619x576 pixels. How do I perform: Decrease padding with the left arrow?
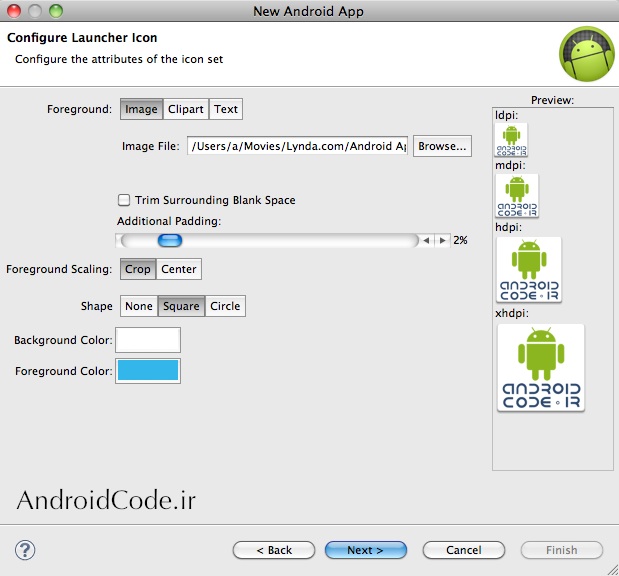426,240
